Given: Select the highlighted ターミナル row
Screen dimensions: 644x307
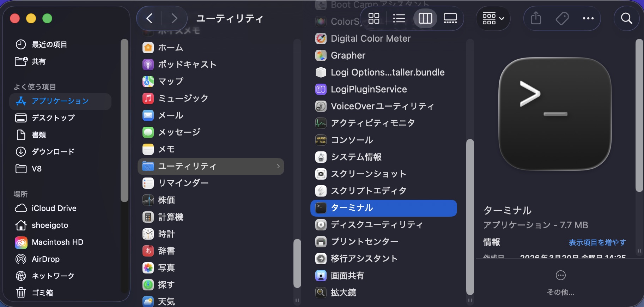Looking at the screenshot, I should [x=384, y=208].
